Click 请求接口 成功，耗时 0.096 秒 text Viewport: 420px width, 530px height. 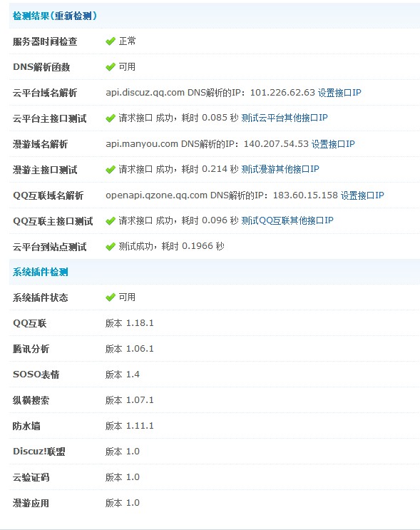(x=178, y=220)
